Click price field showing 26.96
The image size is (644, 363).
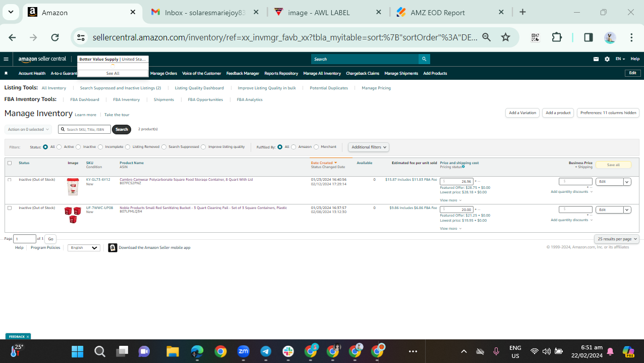point(456,181)
